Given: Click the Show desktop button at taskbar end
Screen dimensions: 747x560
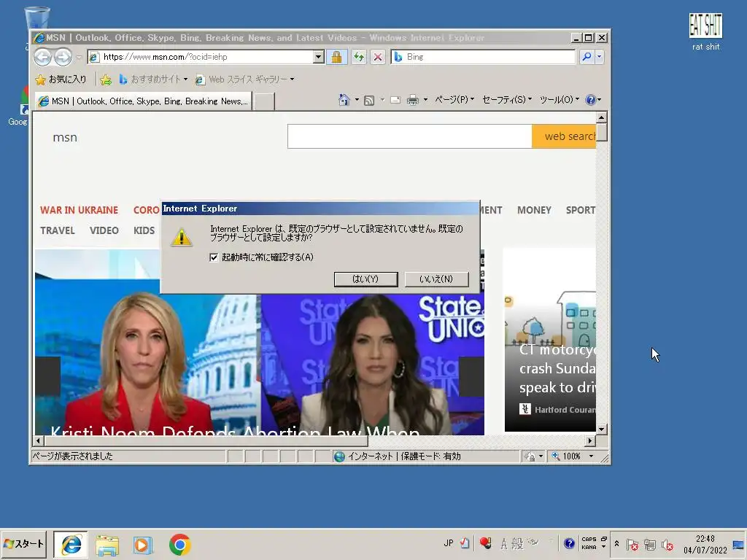Looking at the screenshot, I should (x=738, y=544).
